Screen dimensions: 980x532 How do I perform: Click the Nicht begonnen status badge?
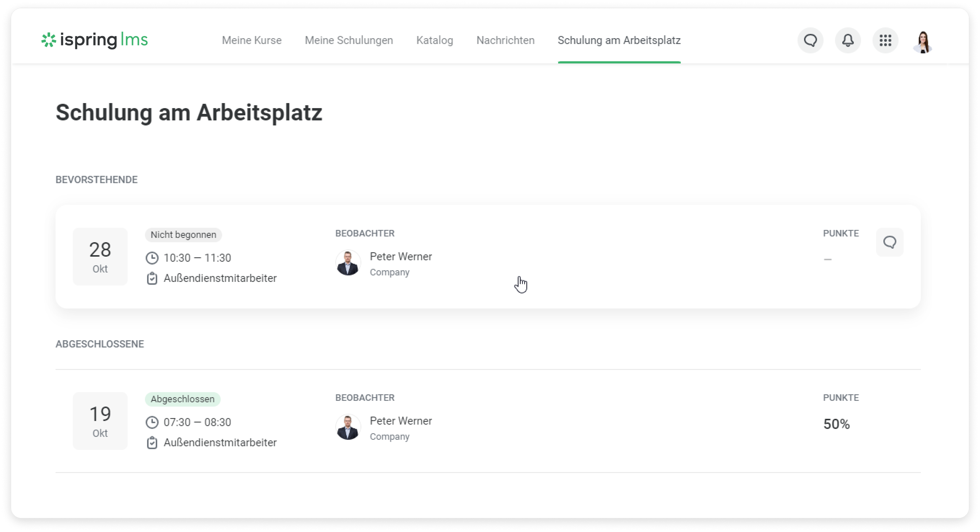[x=183, y=235]
